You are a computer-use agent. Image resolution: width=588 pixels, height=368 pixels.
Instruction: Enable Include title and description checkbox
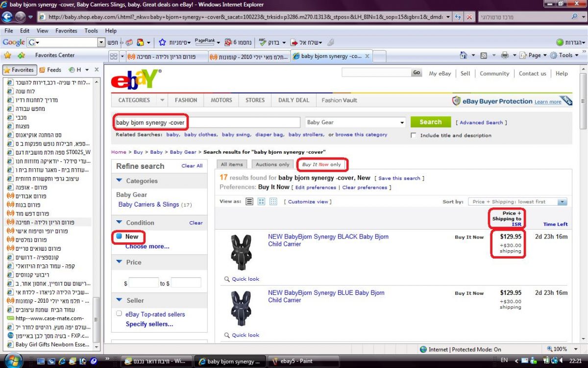click(x=414, y=135)
